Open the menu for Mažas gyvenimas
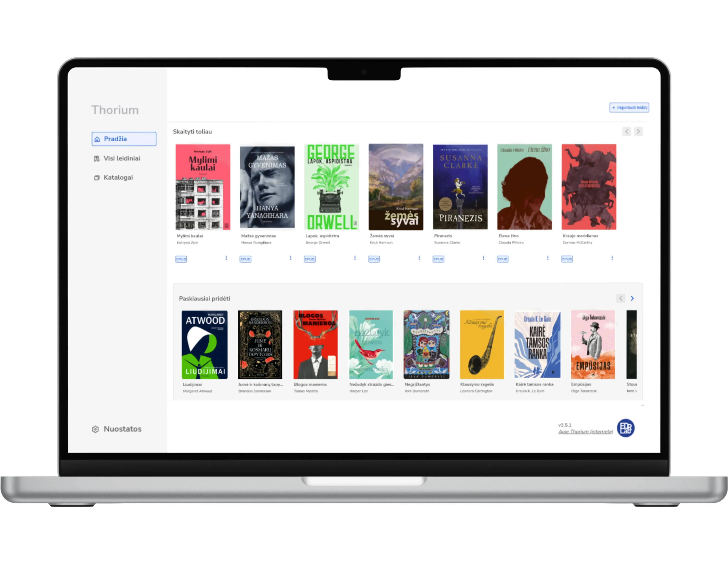The image size is (728, 568). pos(291,258)
